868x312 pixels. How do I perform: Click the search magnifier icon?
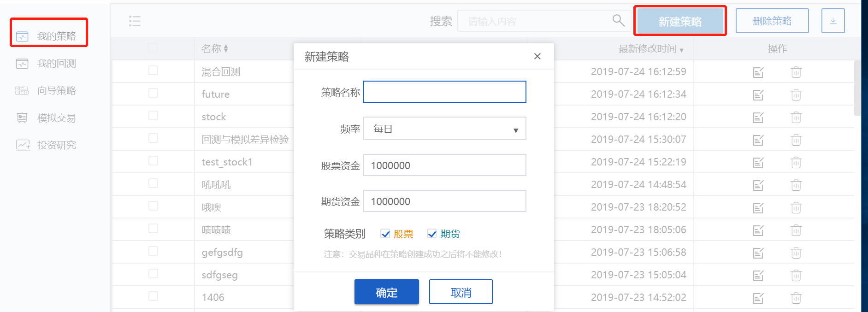point(618,20)
